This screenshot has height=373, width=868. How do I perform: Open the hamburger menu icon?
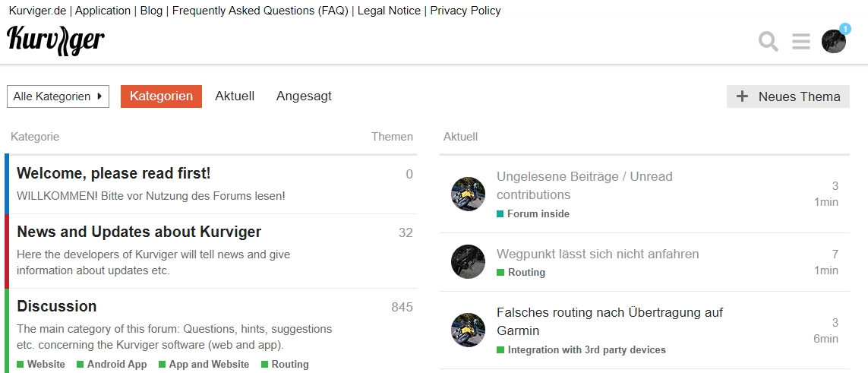coord(801,42)
